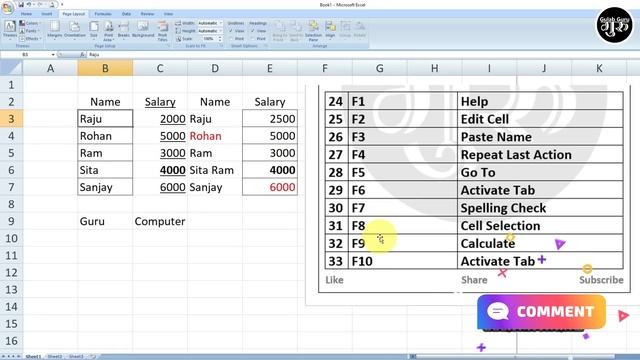Click the Repeat Last Action text
640x360 pixels.
pyautogui.click(x=516, y=155)
